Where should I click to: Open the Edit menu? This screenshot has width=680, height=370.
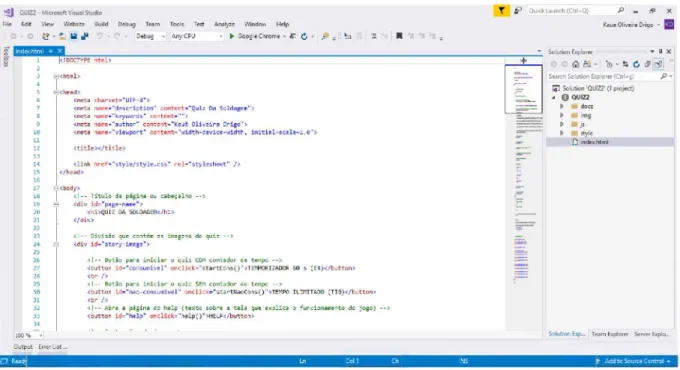click(x=26, y=24)
